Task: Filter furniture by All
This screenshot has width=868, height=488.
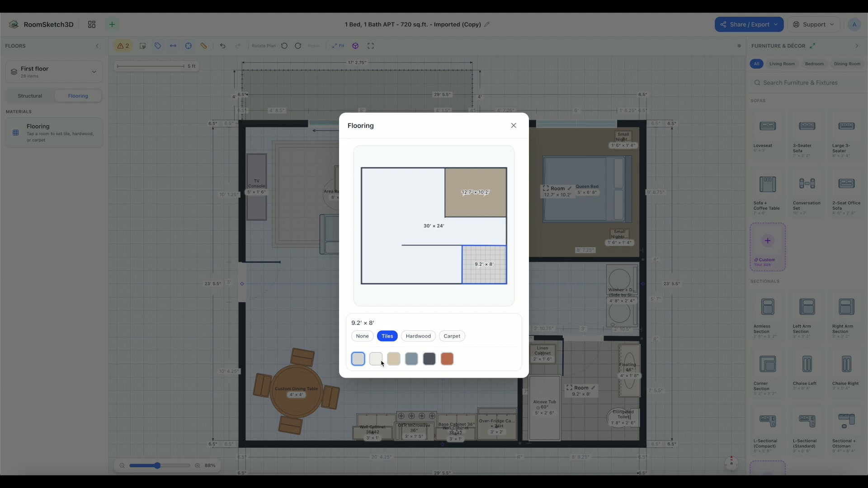Action: (x=756, y=64)
